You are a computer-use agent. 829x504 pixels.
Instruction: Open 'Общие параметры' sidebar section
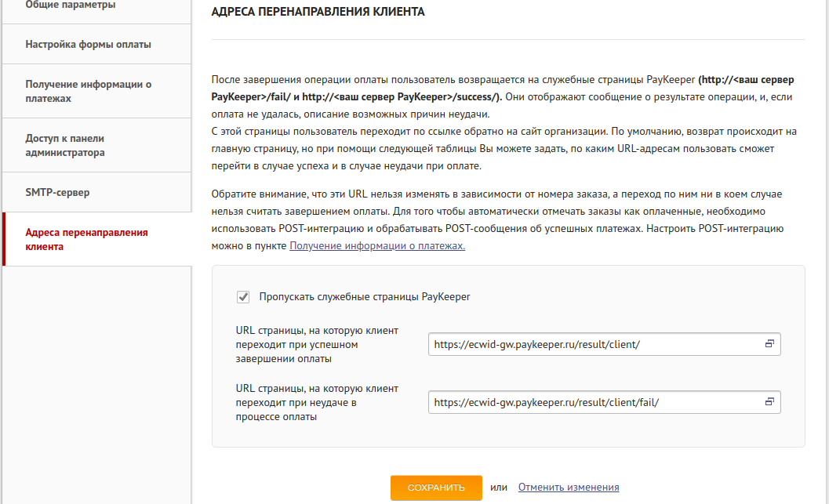(71, 5)
